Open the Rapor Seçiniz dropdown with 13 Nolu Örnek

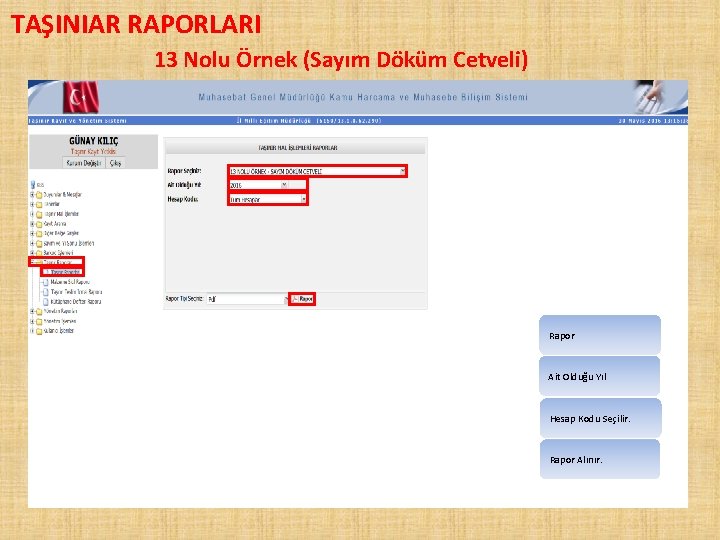pyautogui.click(x=317, y=171)
